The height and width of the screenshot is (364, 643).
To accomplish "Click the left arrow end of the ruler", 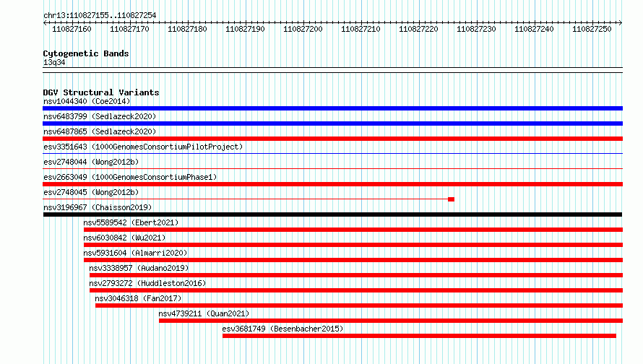I will [x=45, y=22].
